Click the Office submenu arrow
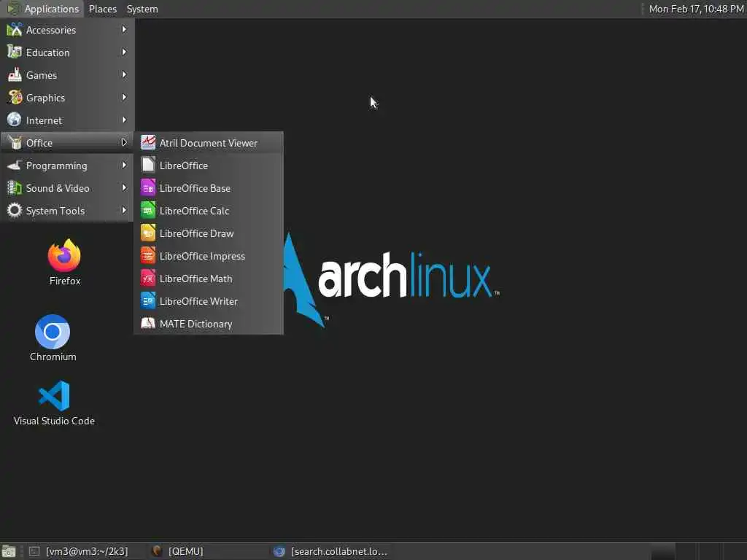Screen dimensions: 747x560 pos(124,142)
